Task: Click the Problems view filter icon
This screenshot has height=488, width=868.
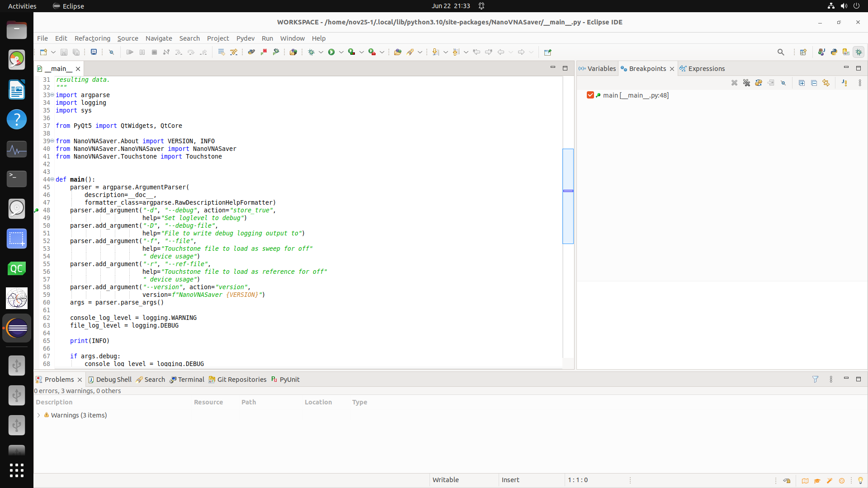Action: [815, 380]
